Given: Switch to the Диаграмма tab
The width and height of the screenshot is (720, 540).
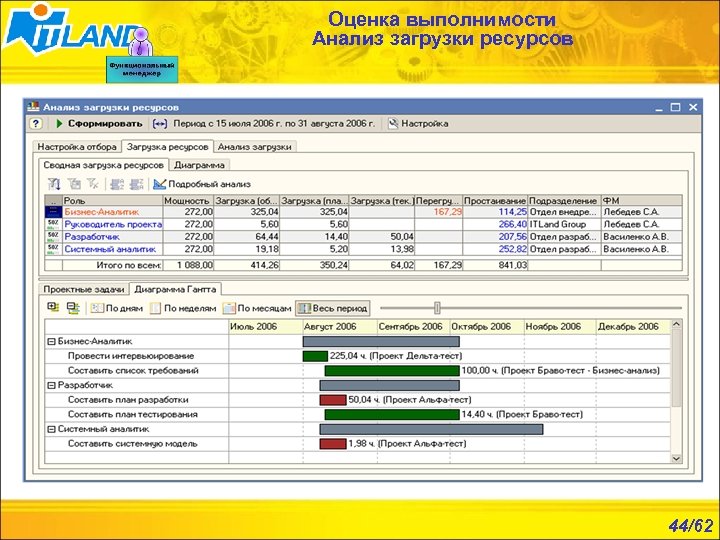Looking at the screenshot, I should (199, 165).
